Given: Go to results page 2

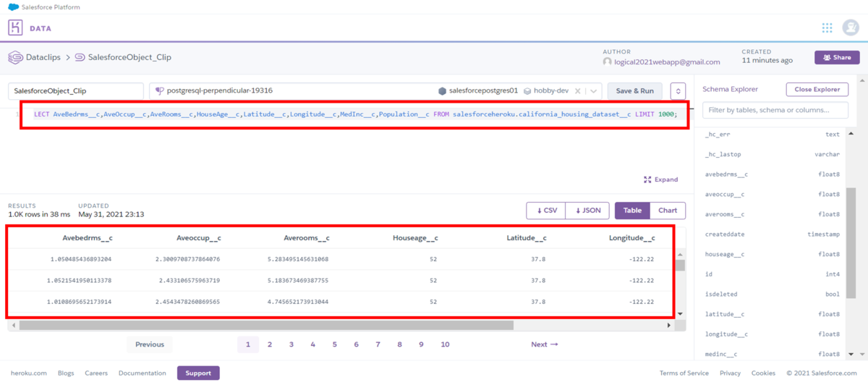Looking at the screenshot, I should [270, 344].
